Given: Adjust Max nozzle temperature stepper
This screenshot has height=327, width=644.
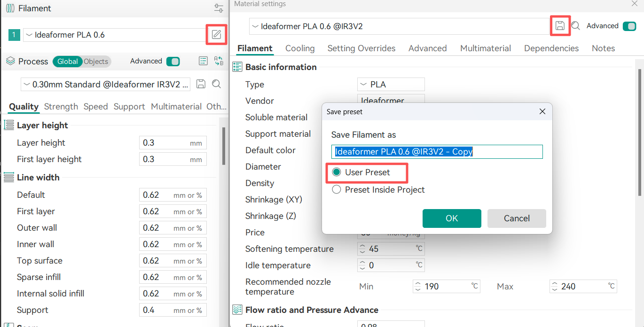Looking at the screenshot, I should click(x=554, y=287).
